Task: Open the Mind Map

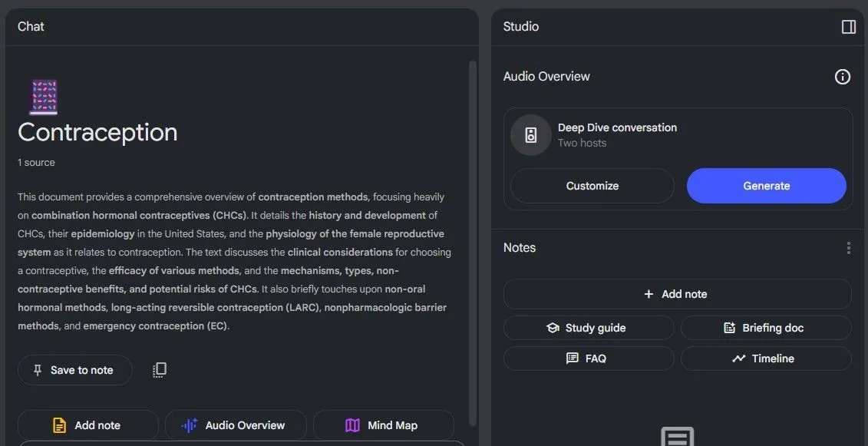Action: [x=383, y=425]
